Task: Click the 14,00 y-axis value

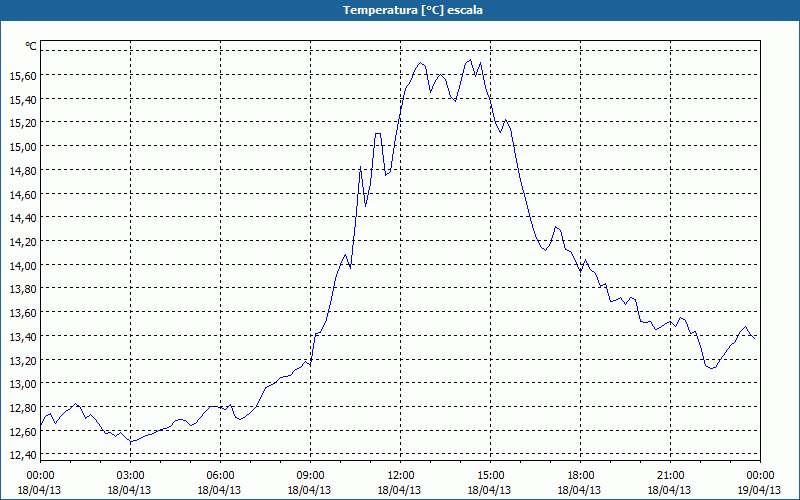Action: coord(23,265)
